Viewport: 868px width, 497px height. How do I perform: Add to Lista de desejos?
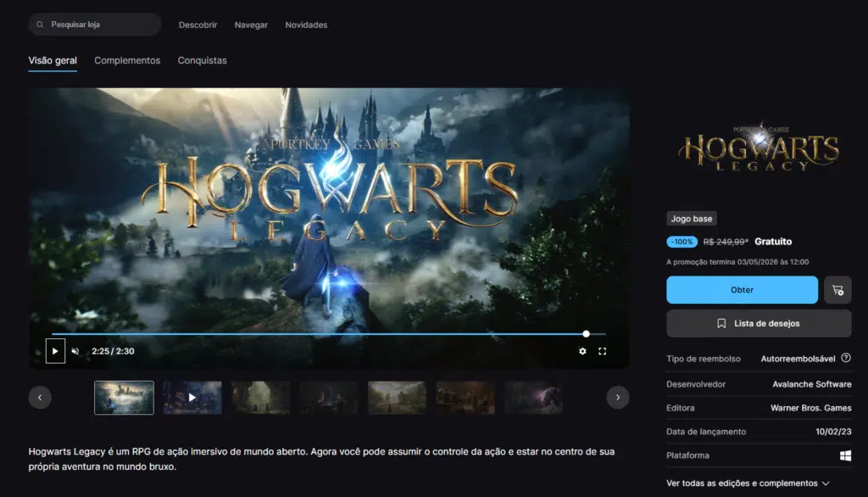point(759,324)
